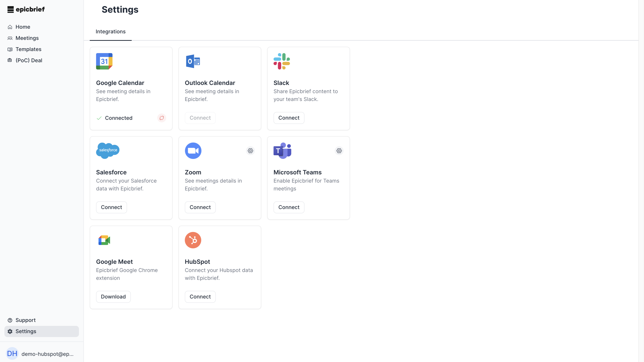Image resolution: width=644 pixels, height=362 pixels.
Task: Click the Salesforce cloud icon
Action: 108,150
